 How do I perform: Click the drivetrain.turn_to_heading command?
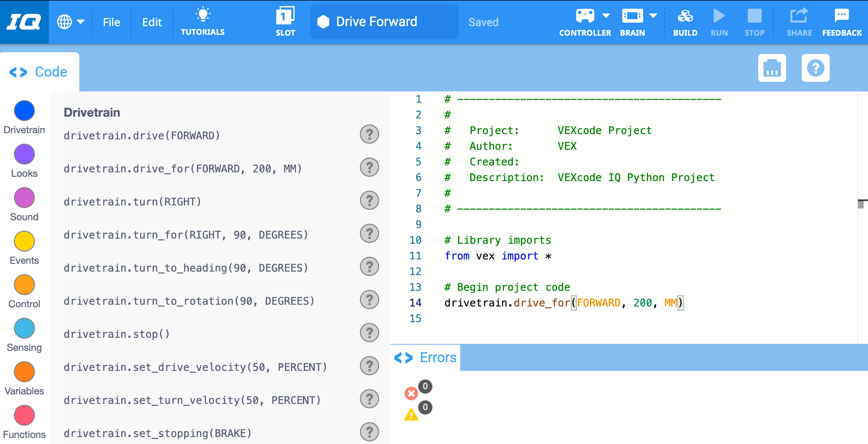click(186, 268)
